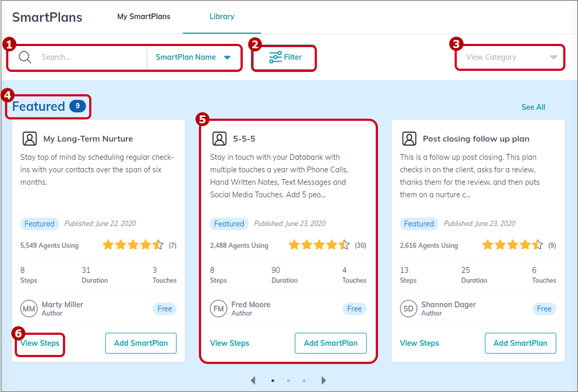Image resolution: width=578 pixels, height=392 pixels.
Task: Click Shannon Dager's SD avatar circle
Action: (408, 309)
